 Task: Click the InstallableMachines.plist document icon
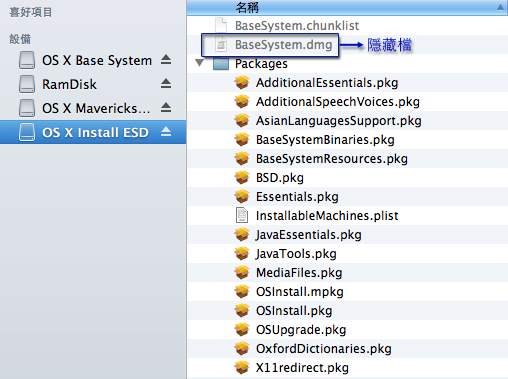[242, 215]
